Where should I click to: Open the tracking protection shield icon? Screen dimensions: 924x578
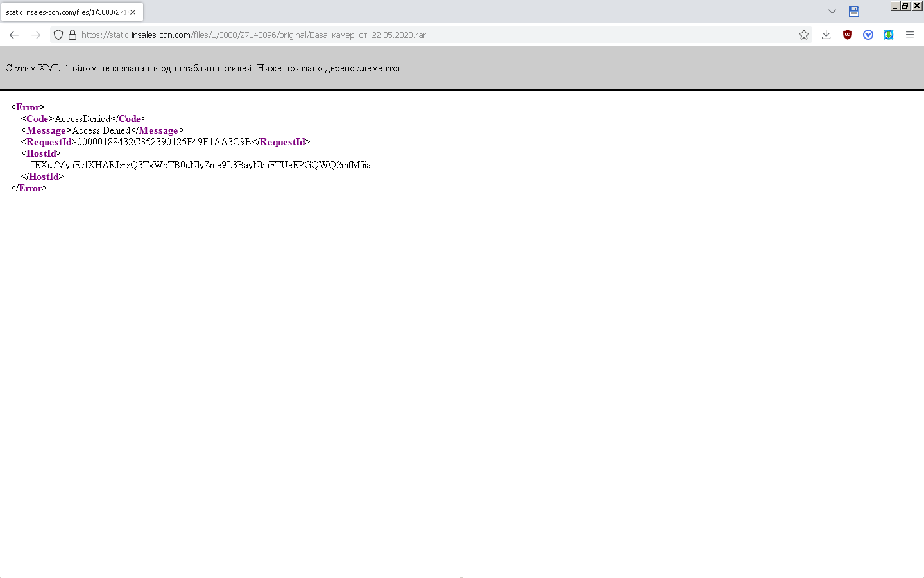click(x=58, y=35)
